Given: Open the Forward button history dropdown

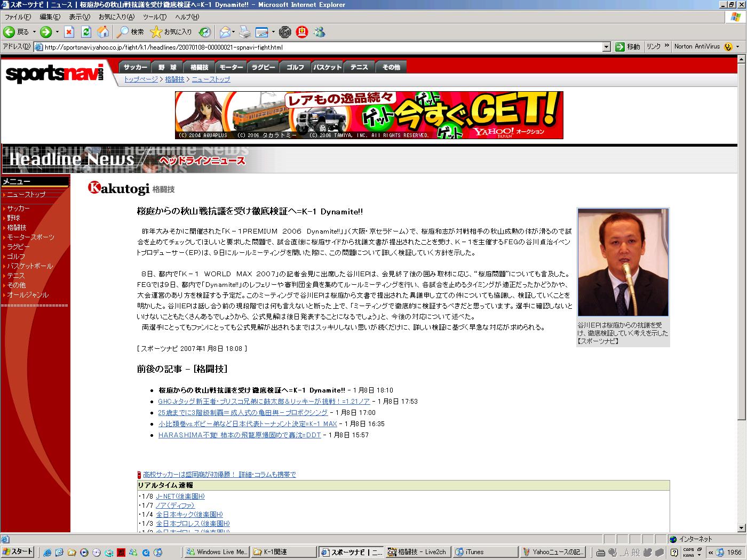Looking at the screenshot, I should click(57, 32).
